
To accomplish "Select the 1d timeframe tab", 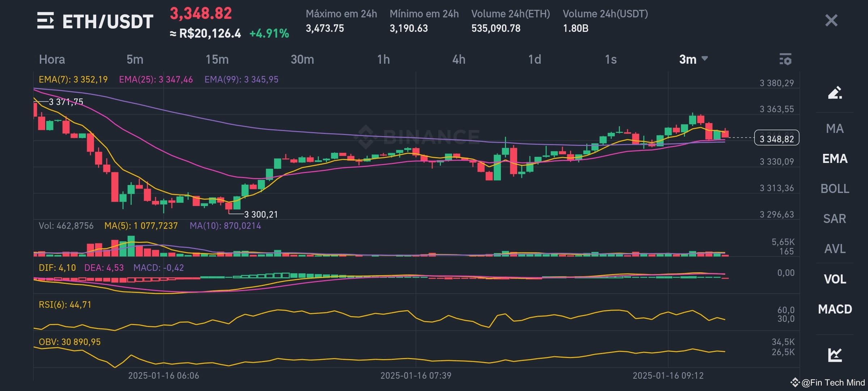I will [535, 59].
